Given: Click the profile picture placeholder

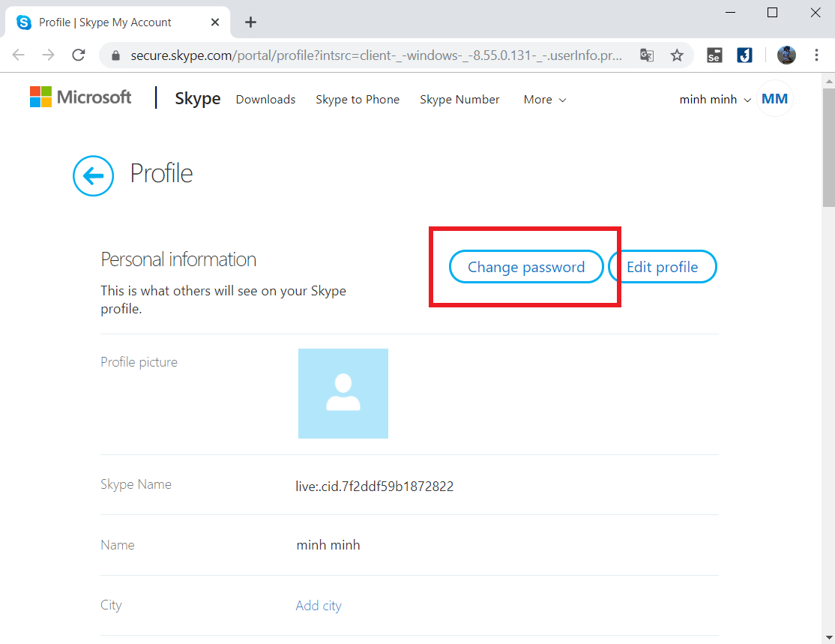Looking at the screenshot, I should pyautogui.click(x=343, y=394).
